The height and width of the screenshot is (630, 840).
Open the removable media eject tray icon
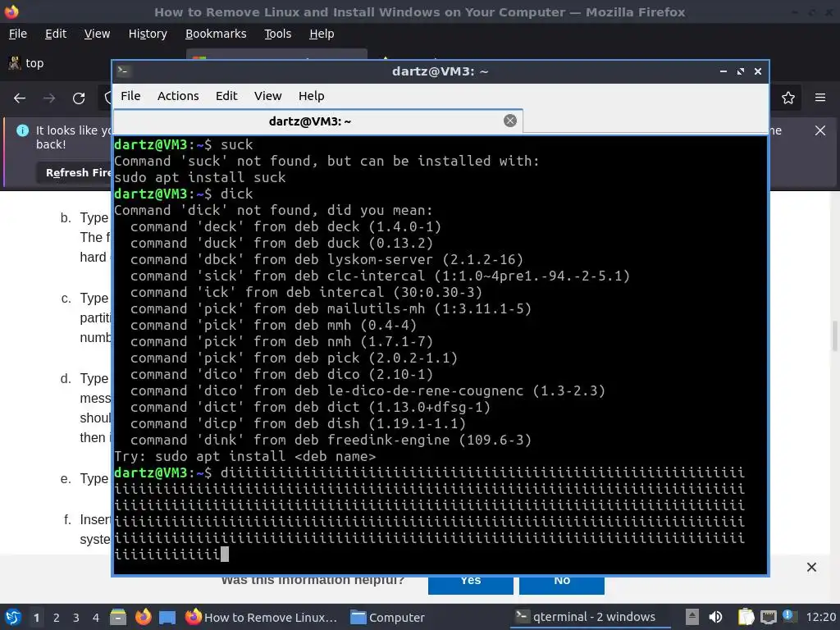click(692, 617)
